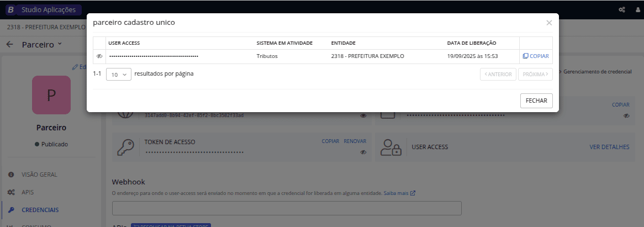Go back using the left arrow icon
This screenshot has width=644, height=227.
point(9,44)
